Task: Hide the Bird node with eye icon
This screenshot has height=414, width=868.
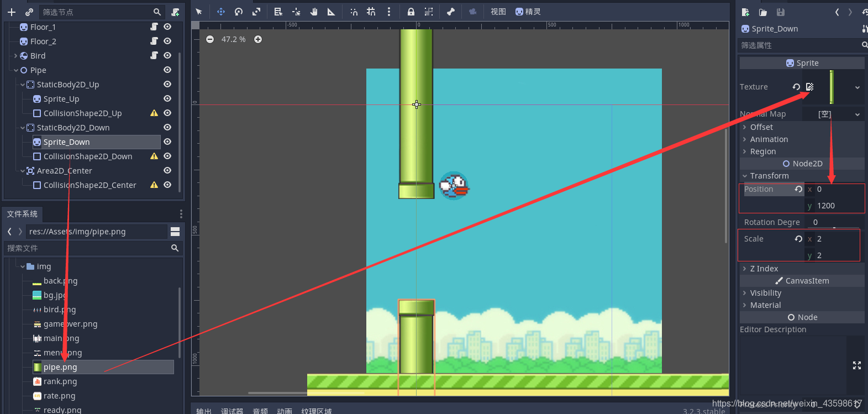Action: (167, 55)
